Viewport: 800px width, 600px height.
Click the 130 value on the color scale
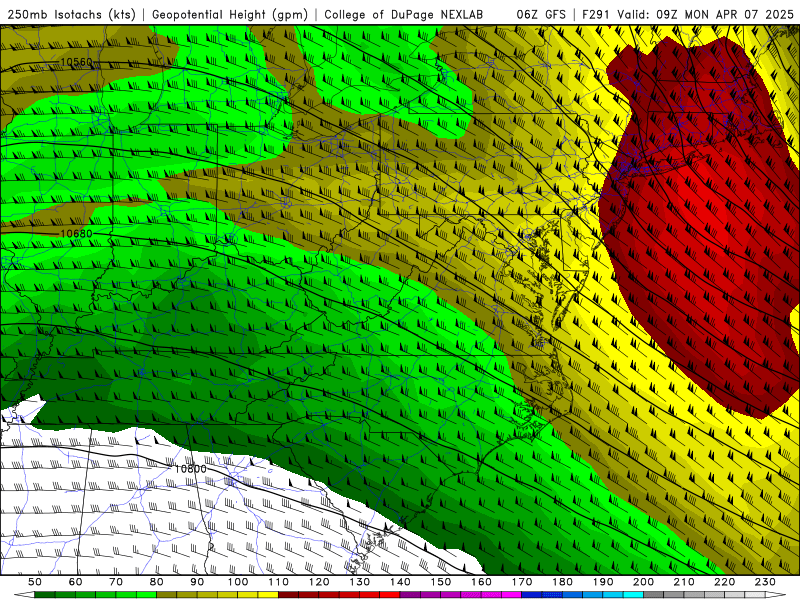360,582
